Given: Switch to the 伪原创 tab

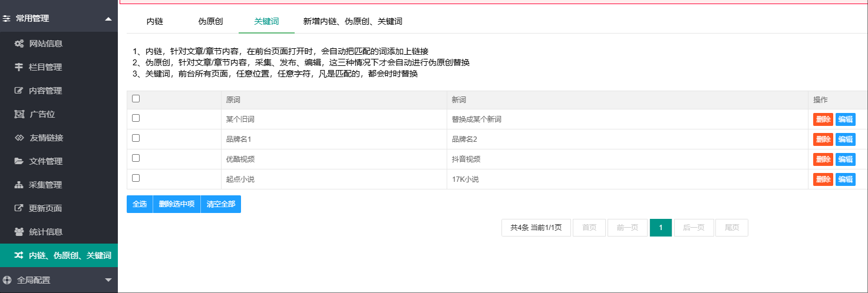Looking at the screenshot, I should pos(210,21).
